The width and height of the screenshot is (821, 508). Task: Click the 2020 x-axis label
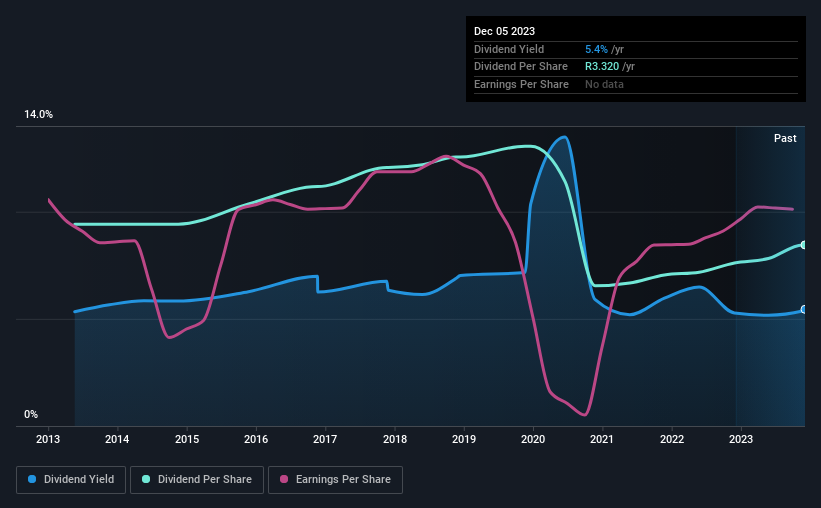click(533, 439)
